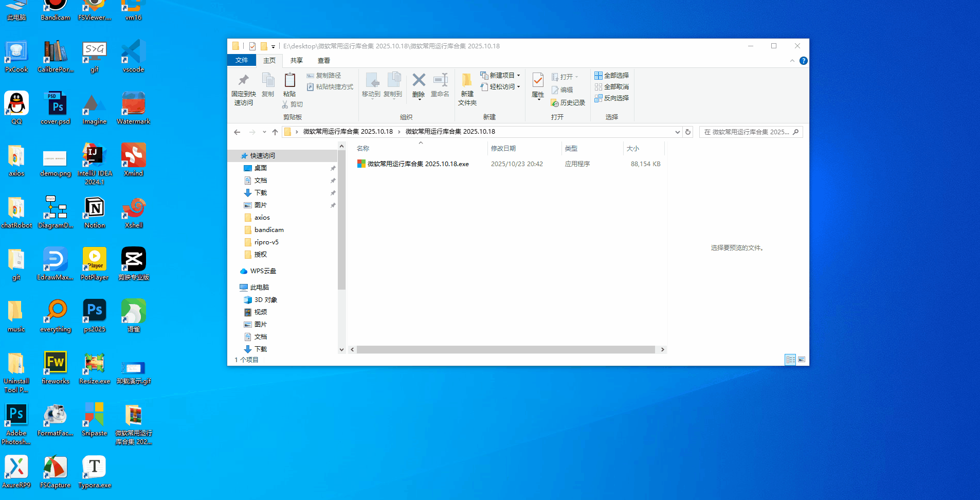Collapse the ribbon using the chevron
980x500 pixels.
pos(792,61)
